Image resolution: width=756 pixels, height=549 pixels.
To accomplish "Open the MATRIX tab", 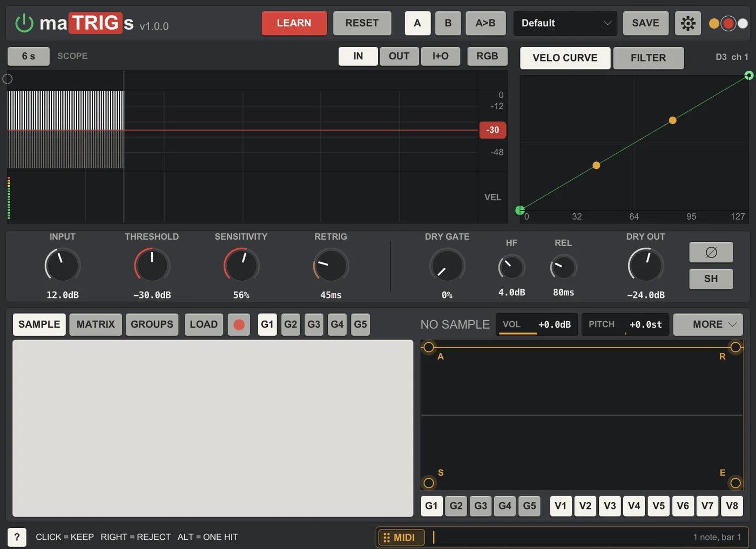I will pyautogui.click(x=96, y=324).
